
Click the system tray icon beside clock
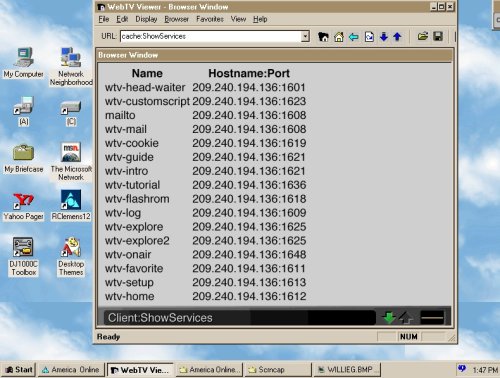(x=462, y=369)
